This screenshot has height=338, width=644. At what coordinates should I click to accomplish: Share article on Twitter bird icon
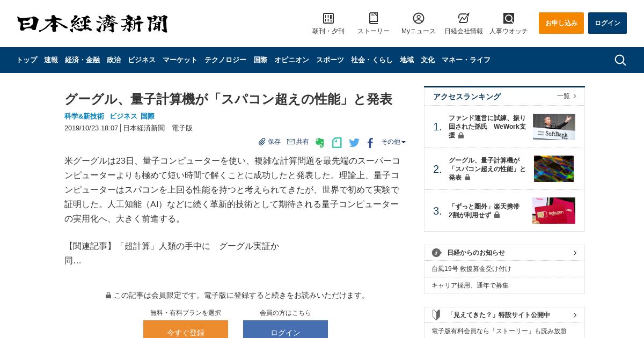(x=354, y=143)
